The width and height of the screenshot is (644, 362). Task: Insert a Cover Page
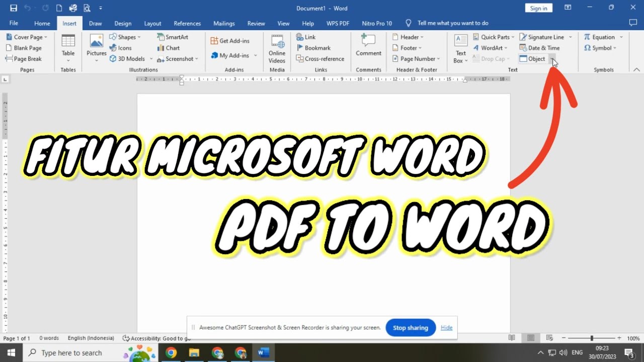pyautogui.click(x=27, y=37)
